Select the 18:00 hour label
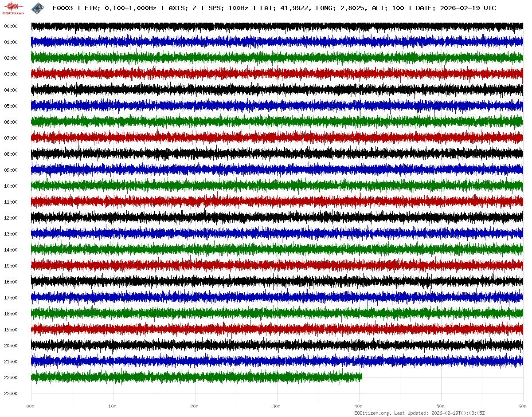532x417 pixels. tap(11, 314)
